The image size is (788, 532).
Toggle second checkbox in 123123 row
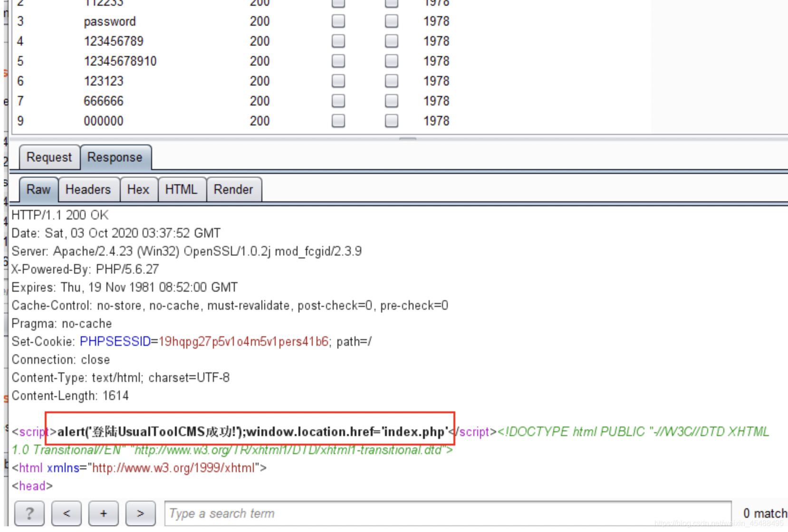[392, 81]
